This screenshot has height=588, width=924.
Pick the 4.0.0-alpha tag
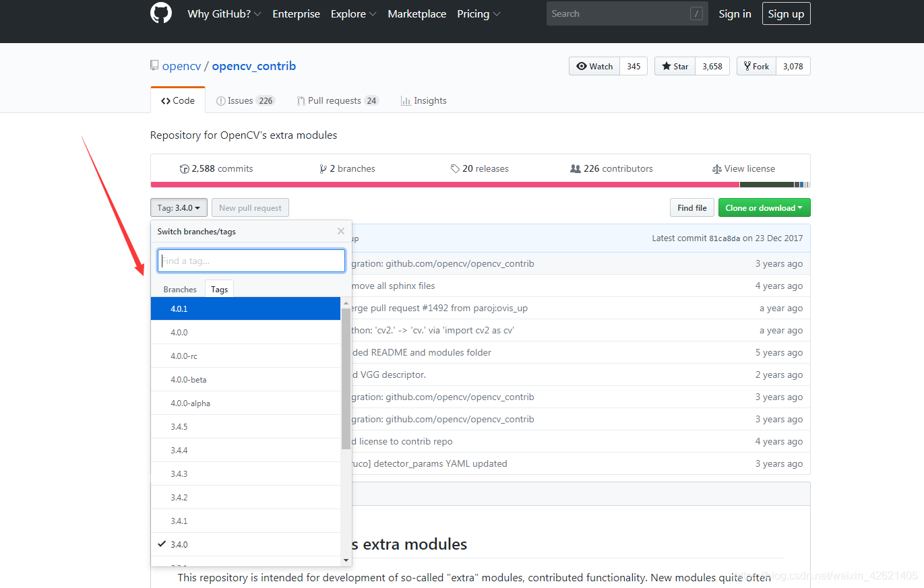pyautogui.click(x=246, y=403)
